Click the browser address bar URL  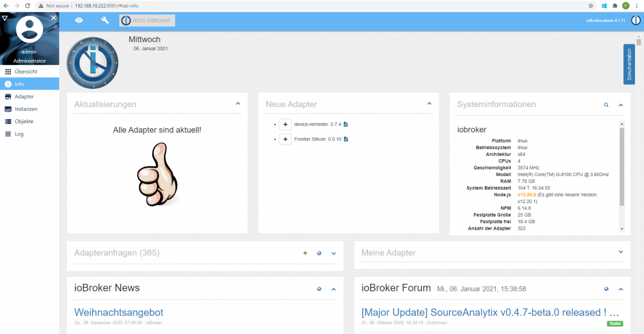tap(106, 6)
